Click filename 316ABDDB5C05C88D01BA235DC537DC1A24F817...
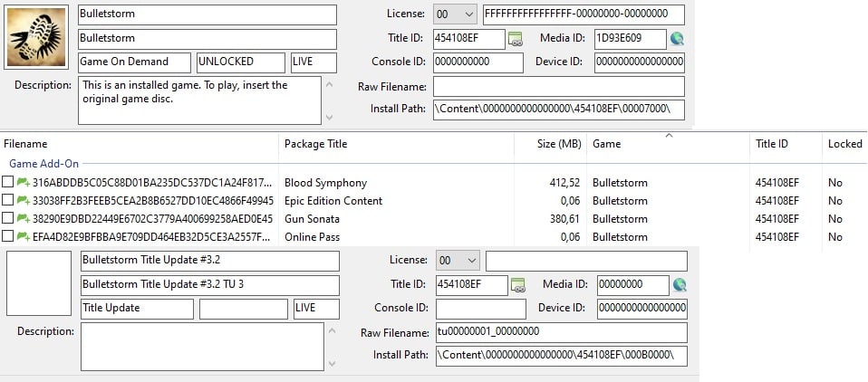 pos(152,183)
